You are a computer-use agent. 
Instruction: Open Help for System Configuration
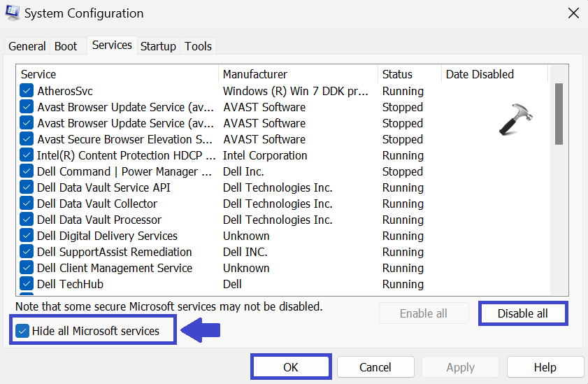(545, 367)
